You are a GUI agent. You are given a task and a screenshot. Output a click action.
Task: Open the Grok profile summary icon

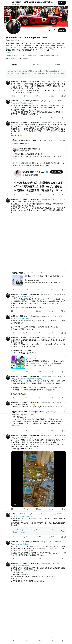50,30
